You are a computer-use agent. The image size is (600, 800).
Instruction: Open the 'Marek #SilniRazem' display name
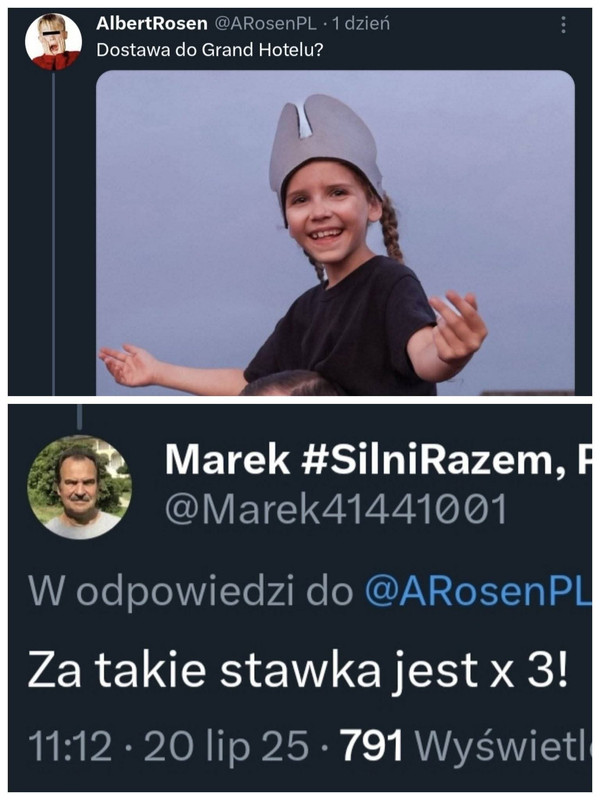tap(377, 460)
